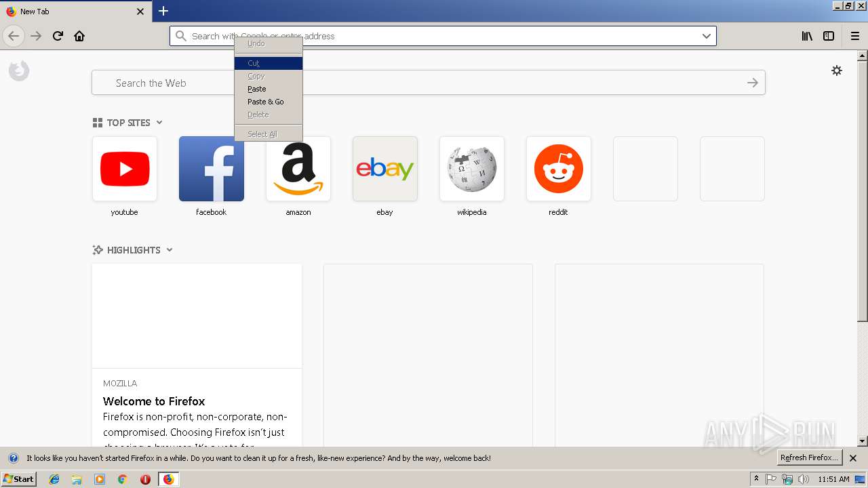The image size is (868, 488).
Task: Click the Action Center flag icon
Action: (x=771, y=479)
